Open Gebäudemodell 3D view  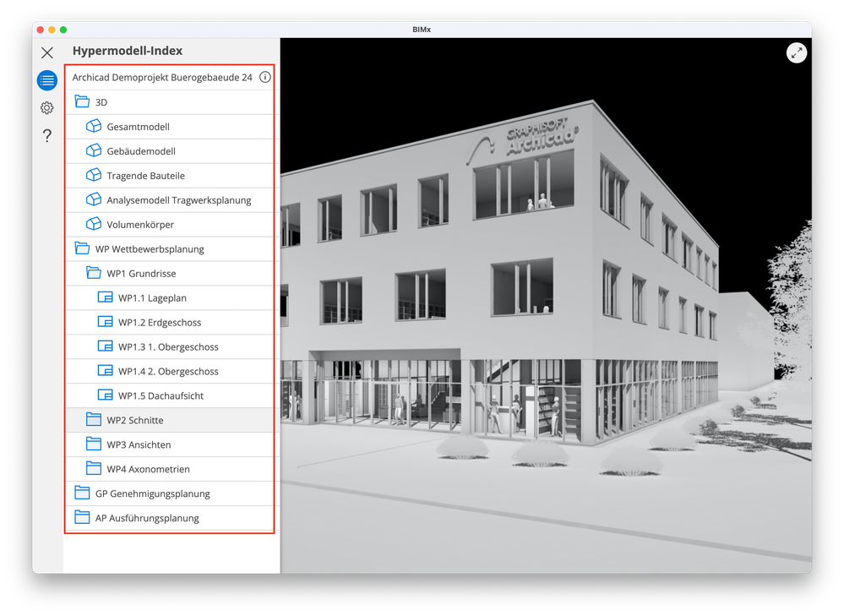pyautogui.click(x=141, y=151)
